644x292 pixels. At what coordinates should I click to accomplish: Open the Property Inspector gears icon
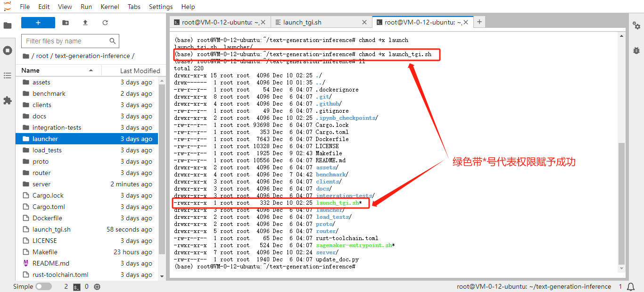coord(636,25)
